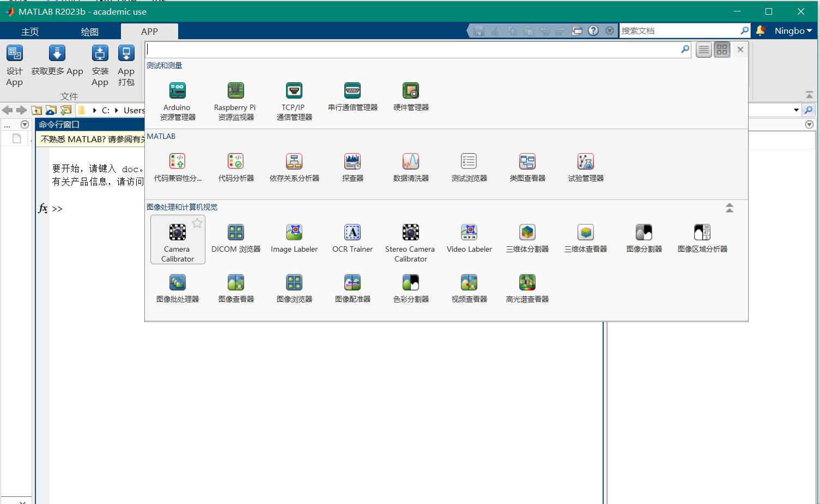Viewport: 820px width, 504px height.
Task: Launch Stereo Camera Calibrator app
Action: pos(411,242)
